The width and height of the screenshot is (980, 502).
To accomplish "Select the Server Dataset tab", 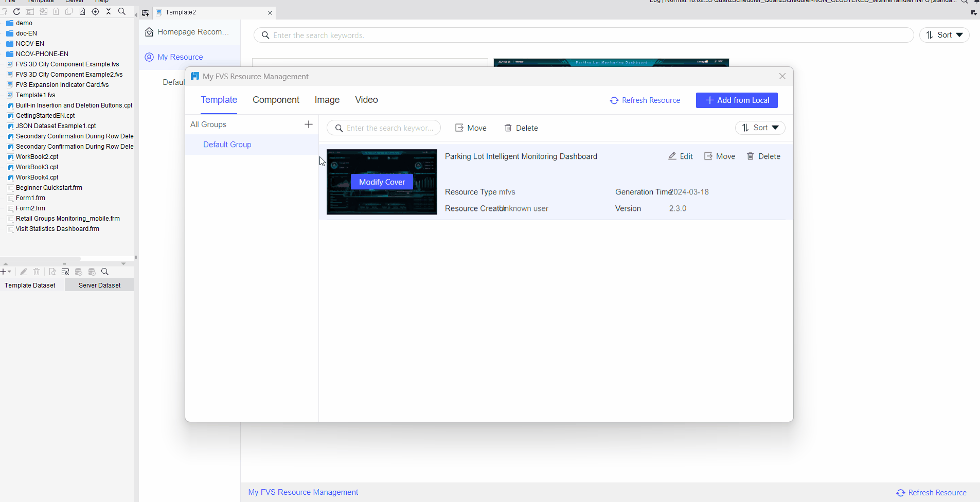I will (x=99, y=284).
